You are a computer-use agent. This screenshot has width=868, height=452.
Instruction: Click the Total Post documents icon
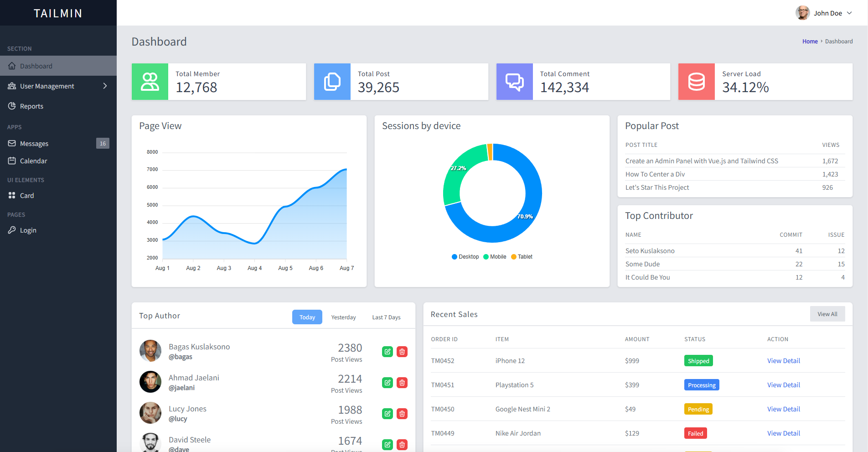(332, 82)
